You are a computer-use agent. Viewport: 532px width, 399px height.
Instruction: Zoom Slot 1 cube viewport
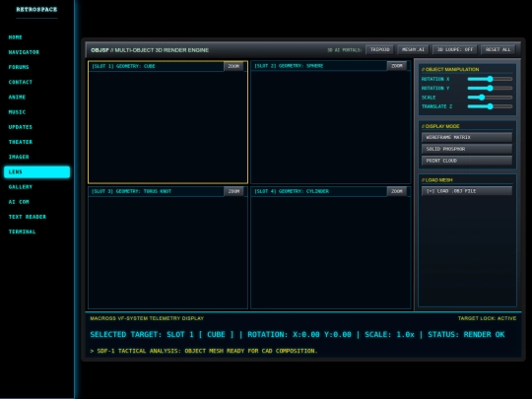(x=233, y=66)
